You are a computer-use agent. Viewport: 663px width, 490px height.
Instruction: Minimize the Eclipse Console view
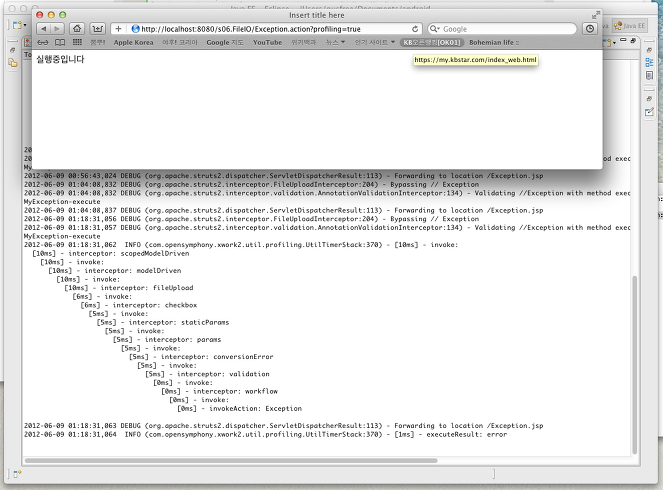[x=623, y=40]
